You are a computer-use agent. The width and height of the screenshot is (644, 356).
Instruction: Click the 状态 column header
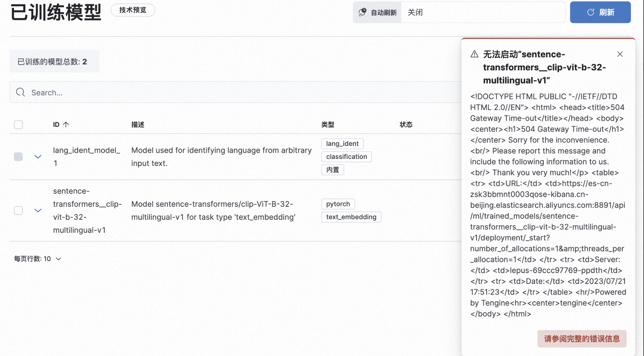pyautogui.click(x=406, y=125)
